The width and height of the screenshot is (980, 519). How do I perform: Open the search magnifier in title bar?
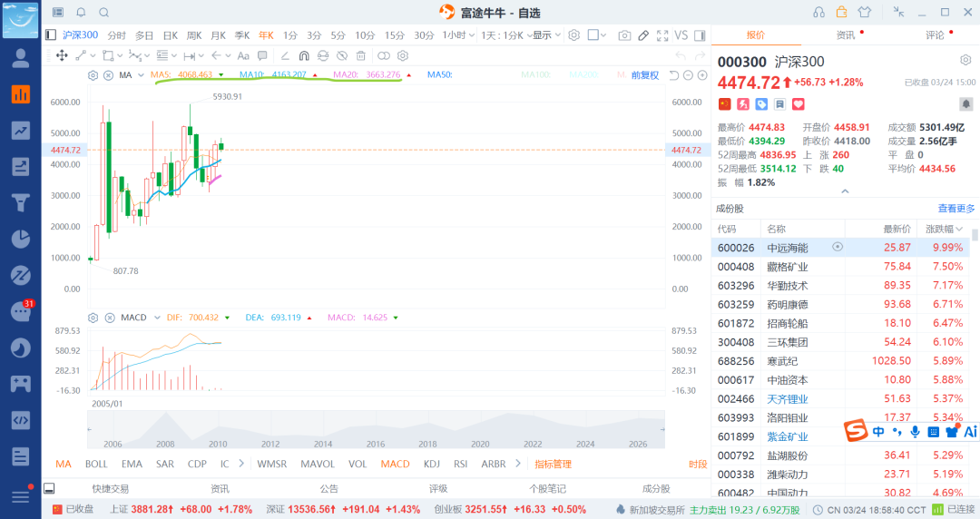point(104,13)
